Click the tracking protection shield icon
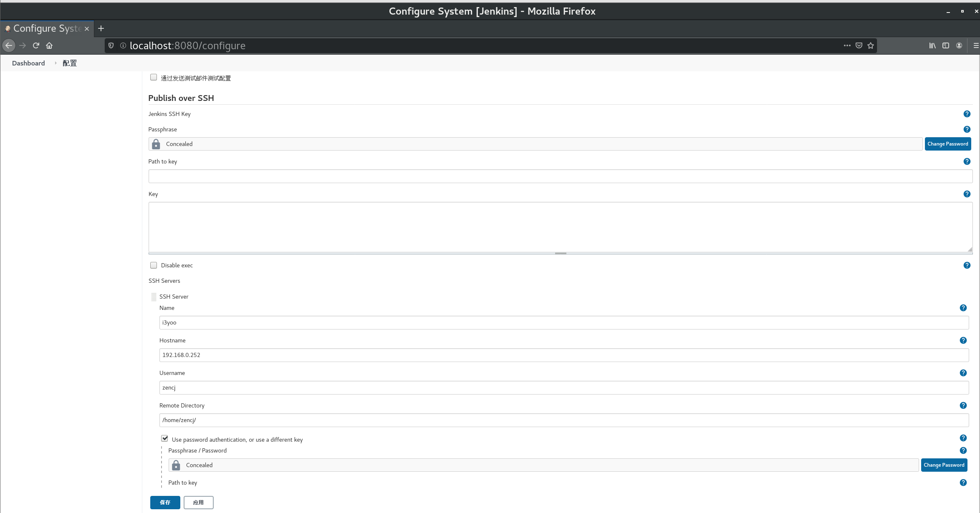 pos(111,45)
